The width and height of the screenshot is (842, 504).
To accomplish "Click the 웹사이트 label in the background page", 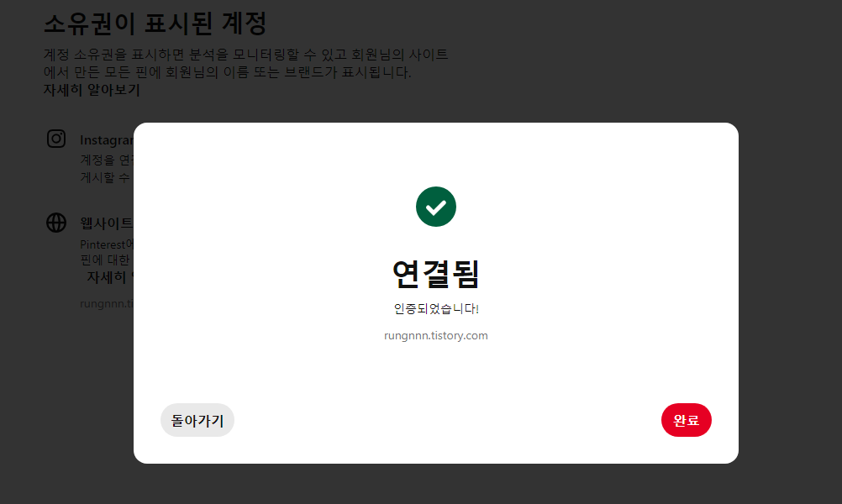I will tap(107, 223).
